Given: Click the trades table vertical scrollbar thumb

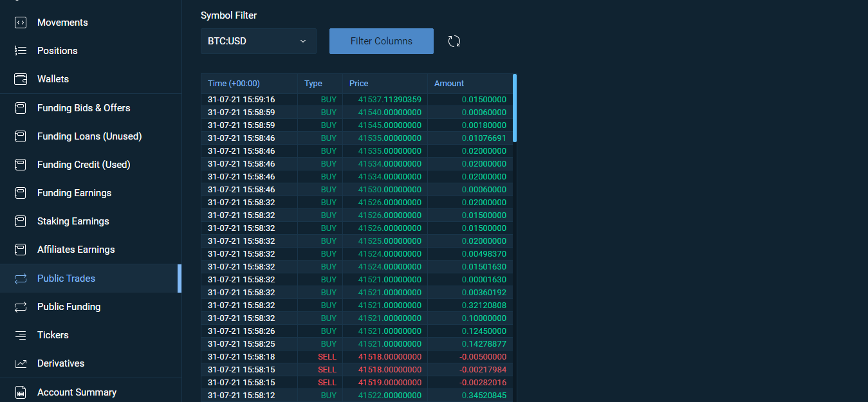Looking at the screenshot, I should point(515,108).
